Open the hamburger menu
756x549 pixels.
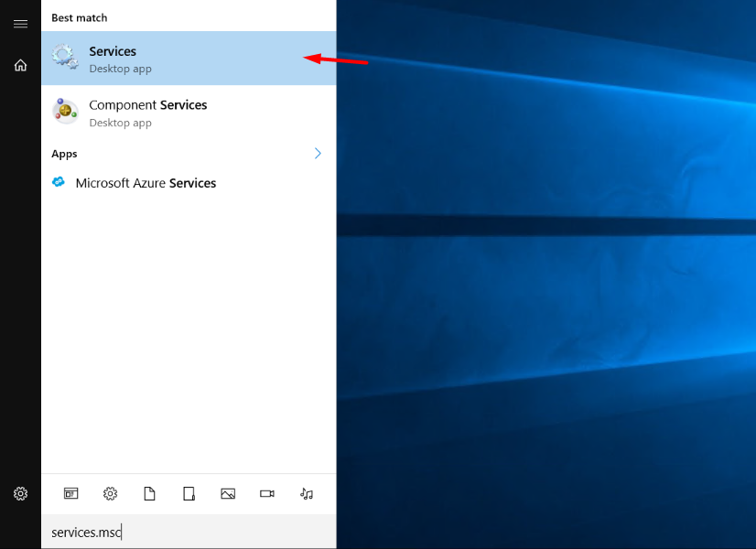pos(20,23)
